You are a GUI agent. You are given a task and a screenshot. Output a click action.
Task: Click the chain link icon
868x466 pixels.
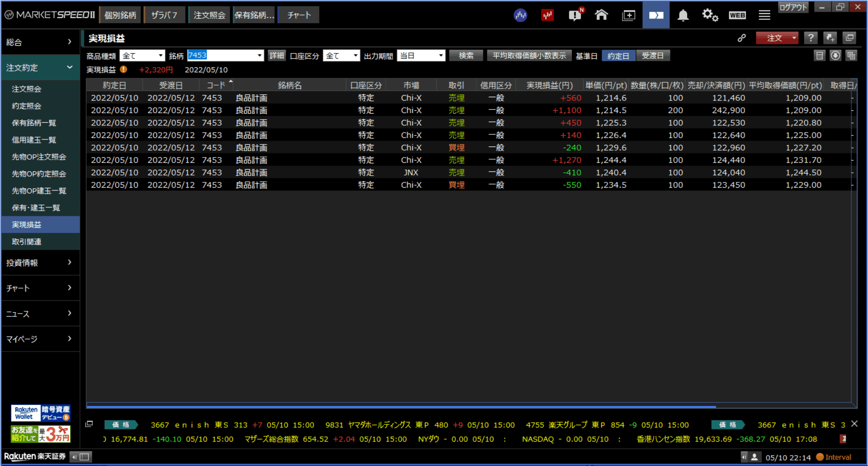742,38
